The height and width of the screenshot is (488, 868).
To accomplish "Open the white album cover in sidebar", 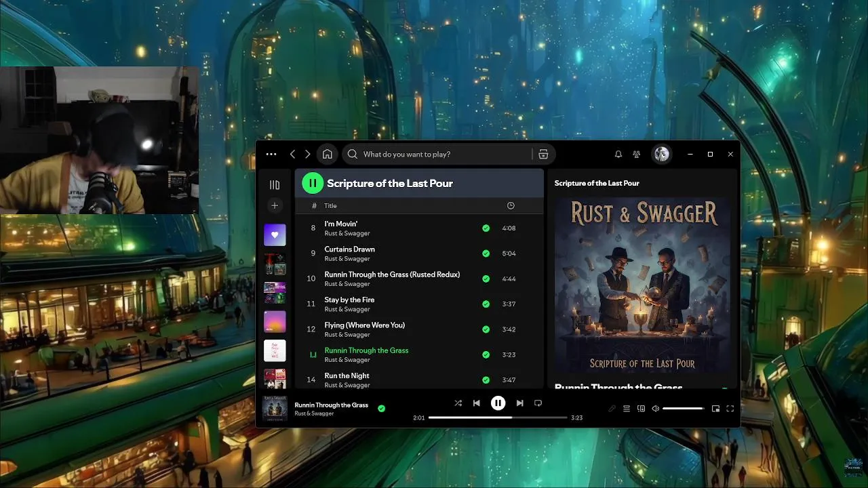I will click(x=275, y=350).
